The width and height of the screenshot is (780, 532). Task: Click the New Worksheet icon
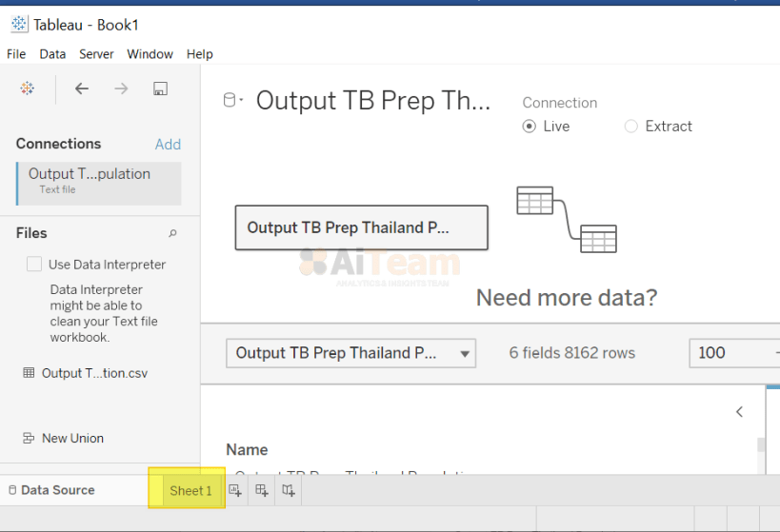pyautogui.click(x=235, y=490)
